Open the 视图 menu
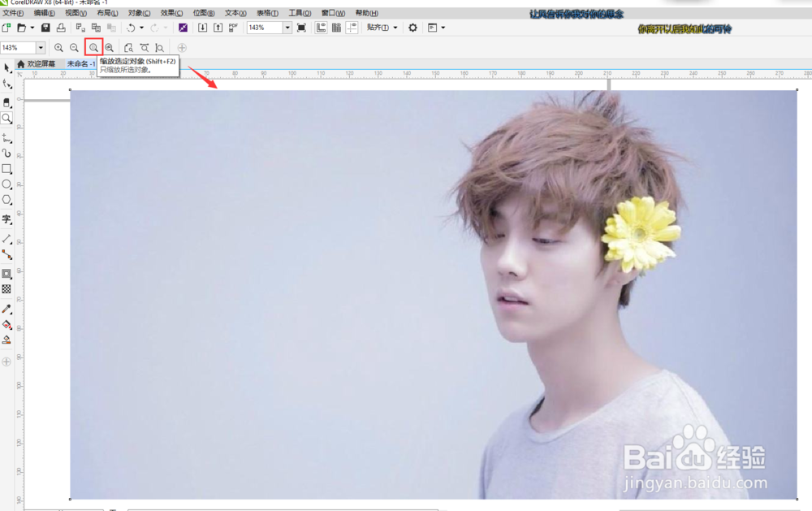The width and height of the screenshot is (812, 511). (76, 13)
